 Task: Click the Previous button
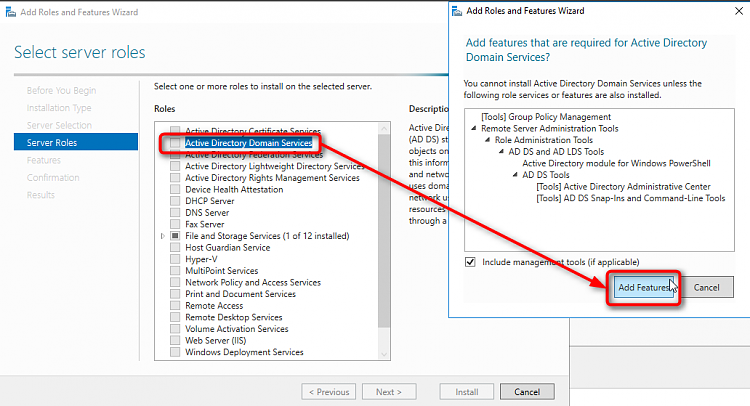(329, 392)
